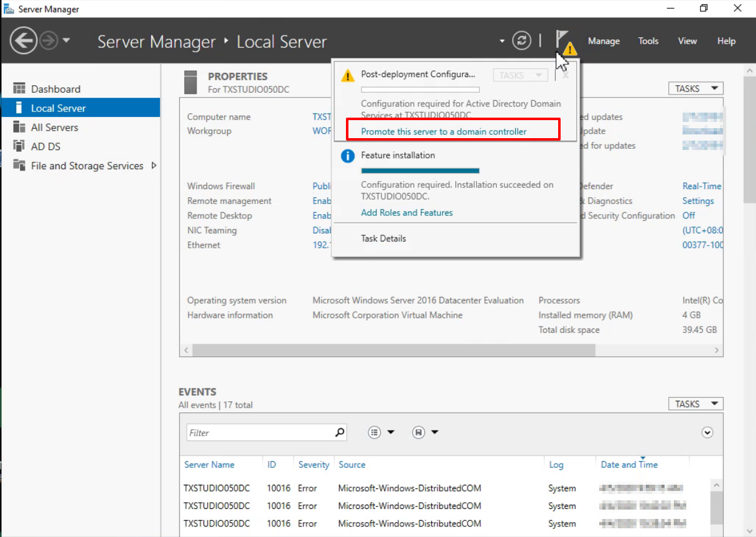Click the Properties horizontal scrollbar

[x=393, y=350]
